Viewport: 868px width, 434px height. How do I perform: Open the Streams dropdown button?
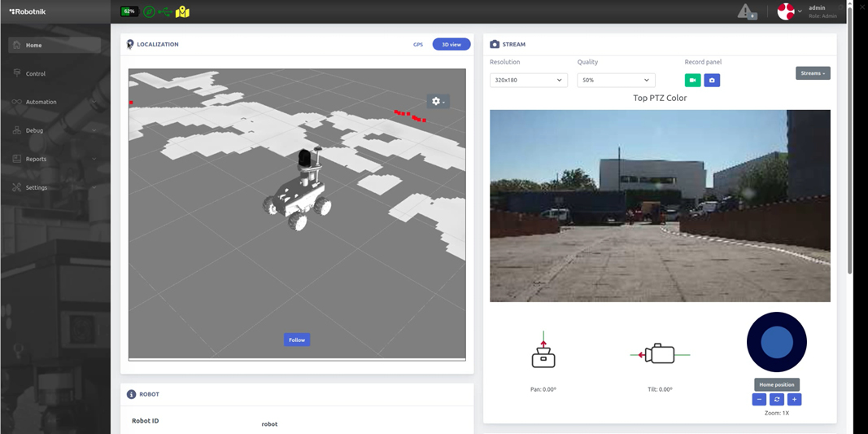(x=812, y=73)
